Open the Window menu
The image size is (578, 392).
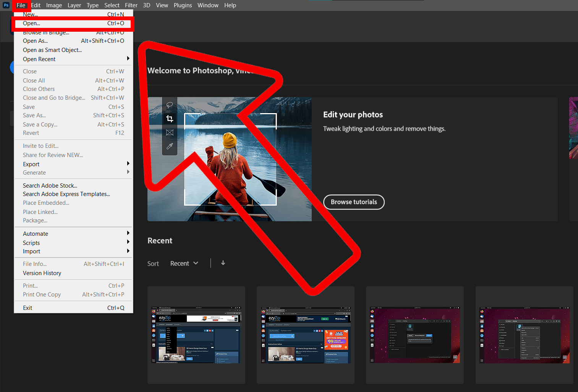pyautogui.click(x=208, y=5)
